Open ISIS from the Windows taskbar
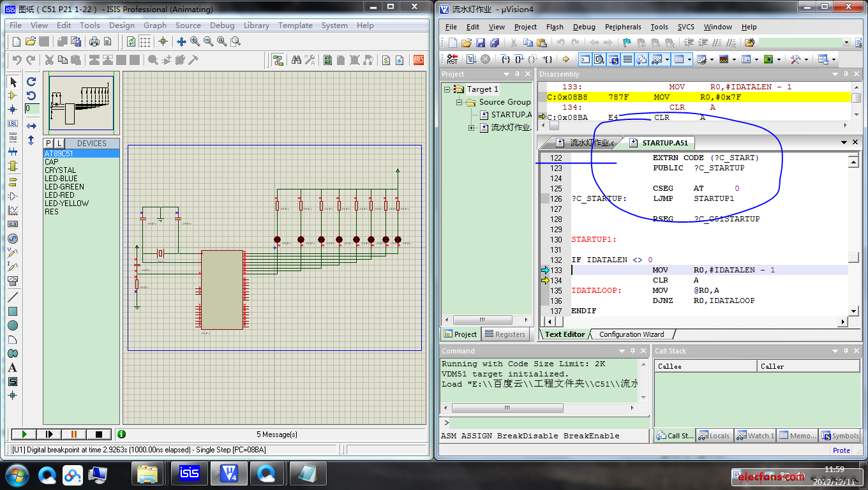The image size is (868, 490). [x=189, y=474]
